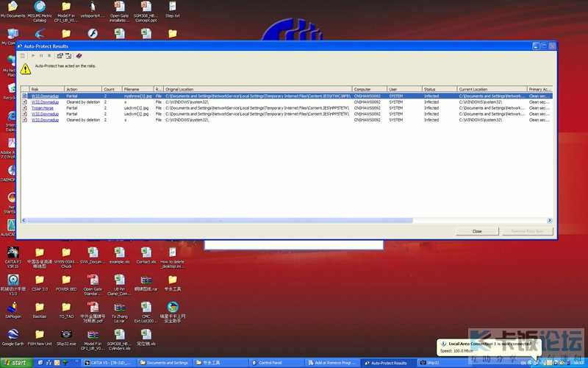The width and height of the screenshot is (588, 368).
Task: Open Google Earth desktop shortcut
Action: (12, 335)
